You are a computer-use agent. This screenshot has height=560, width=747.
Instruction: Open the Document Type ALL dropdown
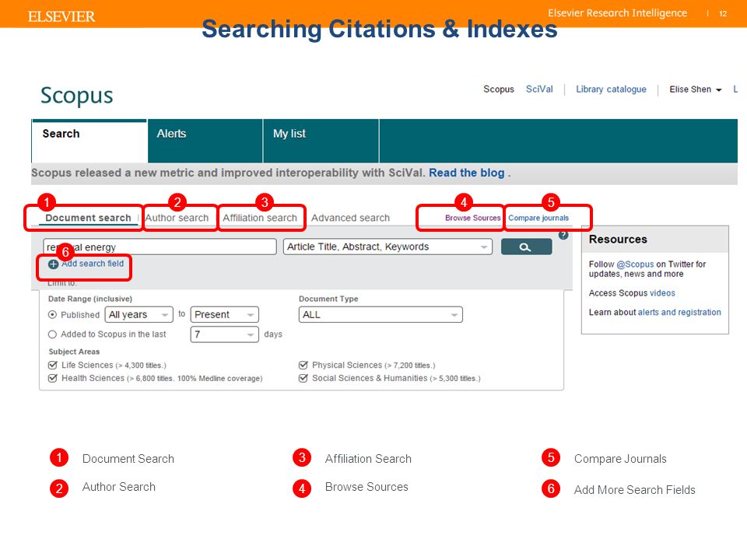click(381, 315)
